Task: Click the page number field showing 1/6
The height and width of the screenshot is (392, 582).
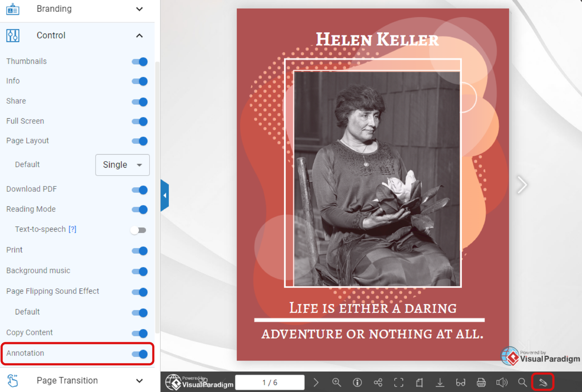Action: tap(270, 382)
